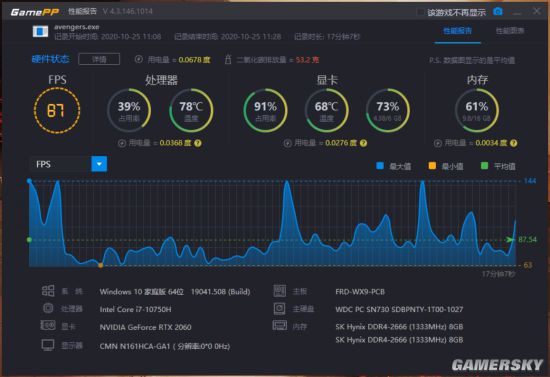Screen dimensions: 550x377
Task: Click the graphics card icon beside RTX 2060
Action: [48, 325]
